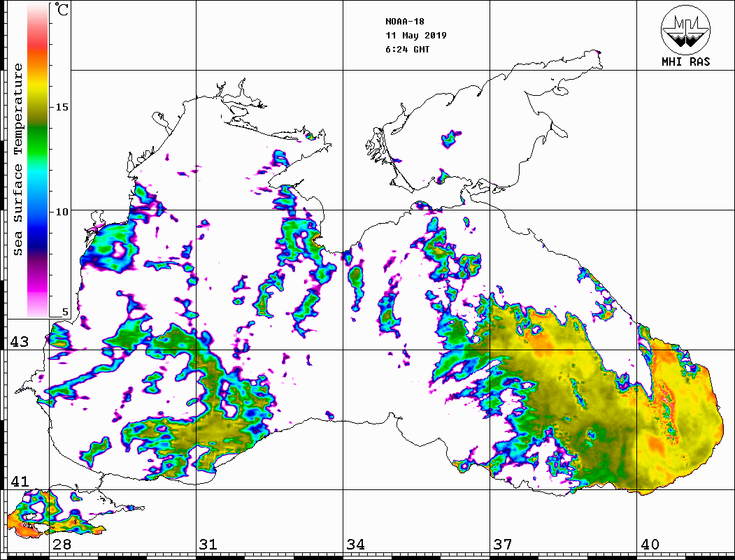This screenshot has width=735, height=560.
Task: Click the latitude label '41'
Action: (x=20, y=481)
